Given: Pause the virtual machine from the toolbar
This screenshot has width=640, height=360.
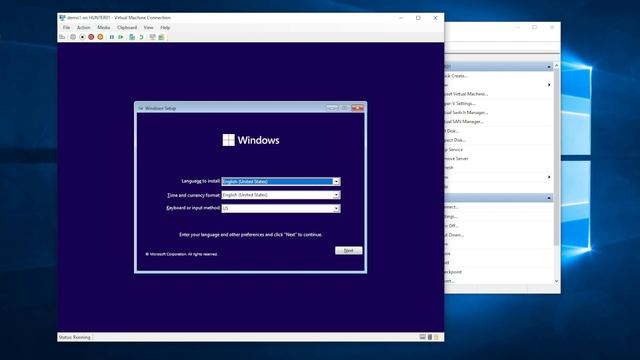Looking at the screenshot, I should click(x=112, y=37).
